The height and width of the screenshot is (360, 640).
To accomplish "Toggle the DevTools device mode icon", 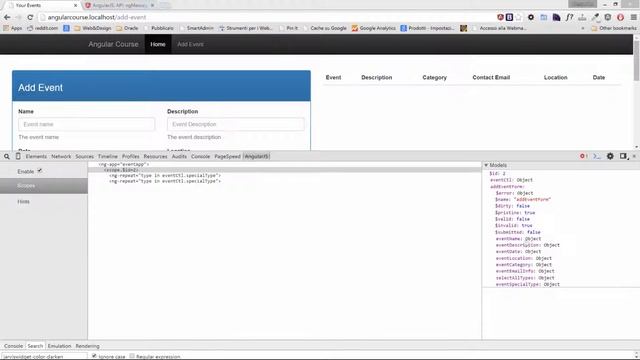I will [x=18, y=156].
